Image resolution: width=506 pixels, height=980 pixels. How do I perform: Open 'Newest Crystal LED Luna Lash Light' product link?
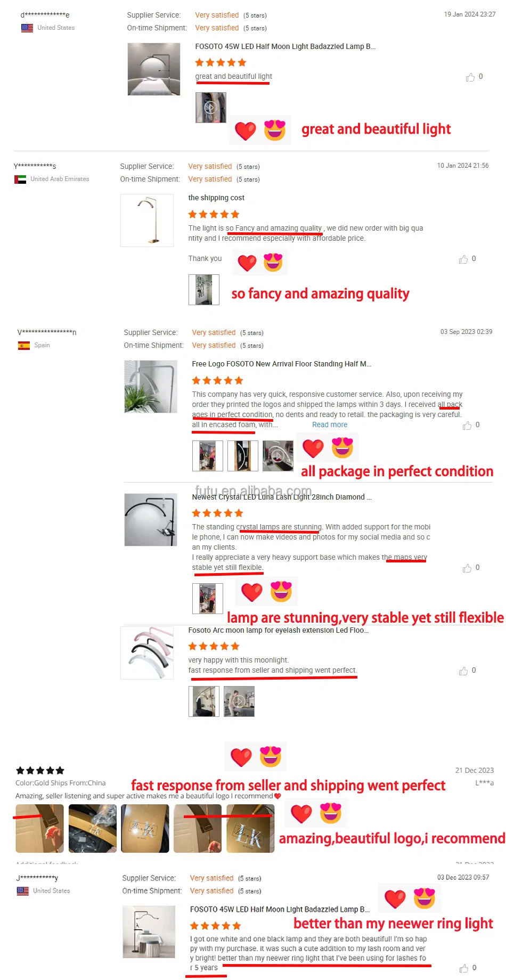pyautogui.click(x=281, y=497)
